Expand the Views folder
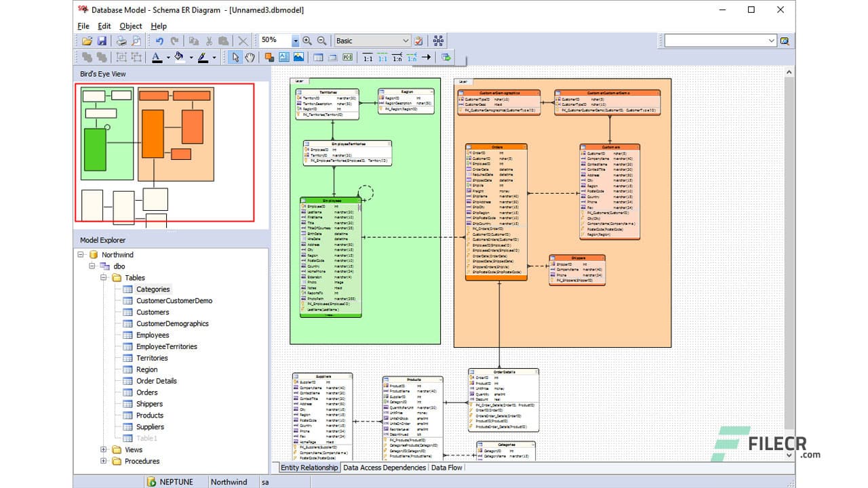868x488 pixels. point(102,449)
